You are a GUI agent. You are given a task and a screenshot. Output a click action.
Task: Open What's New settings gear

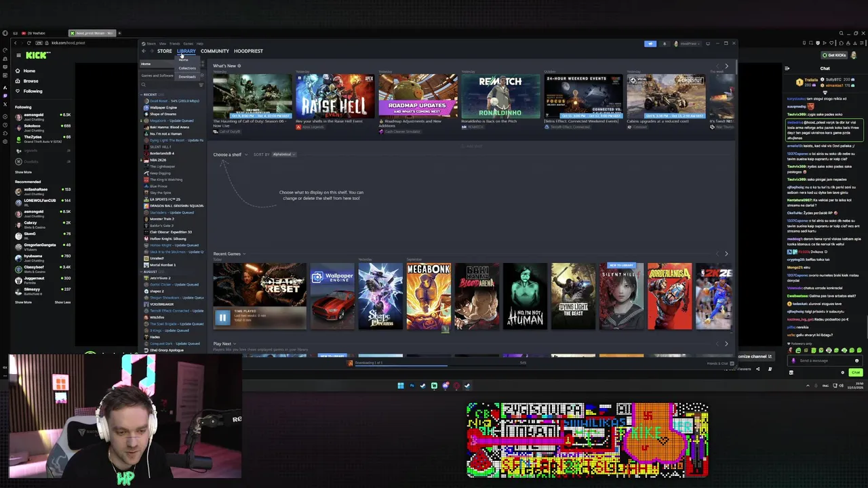click(239, 66)
